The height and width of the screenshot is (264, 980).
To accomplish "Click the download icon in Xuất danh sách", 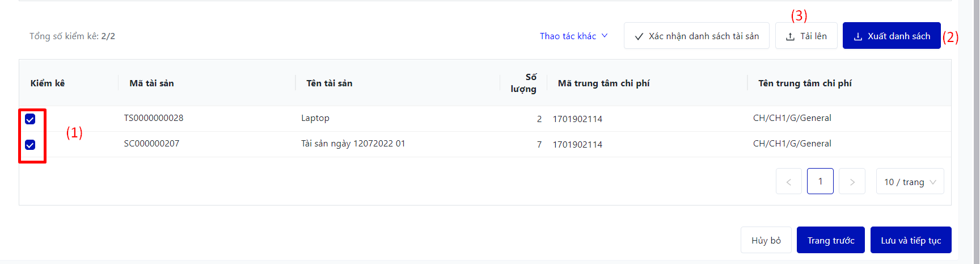I will point(858,36).
